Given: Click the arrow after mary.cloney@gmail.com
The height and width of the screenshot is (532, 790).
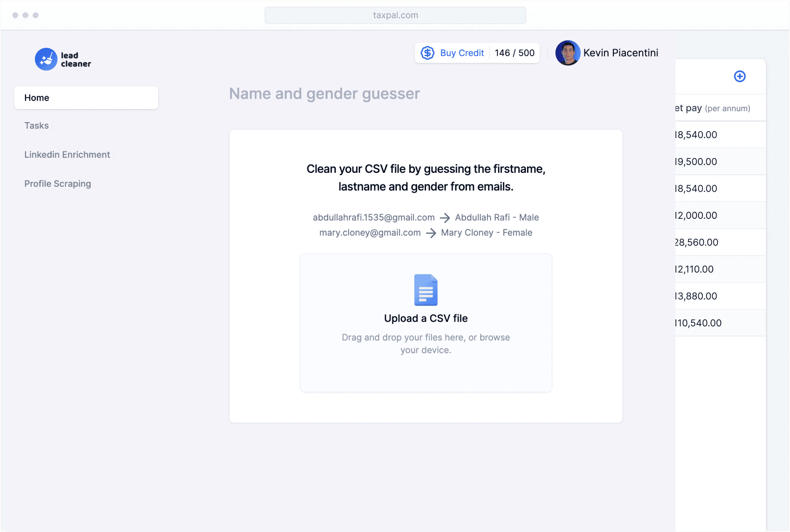Looking at the screenshot, I should click(431, 233).
